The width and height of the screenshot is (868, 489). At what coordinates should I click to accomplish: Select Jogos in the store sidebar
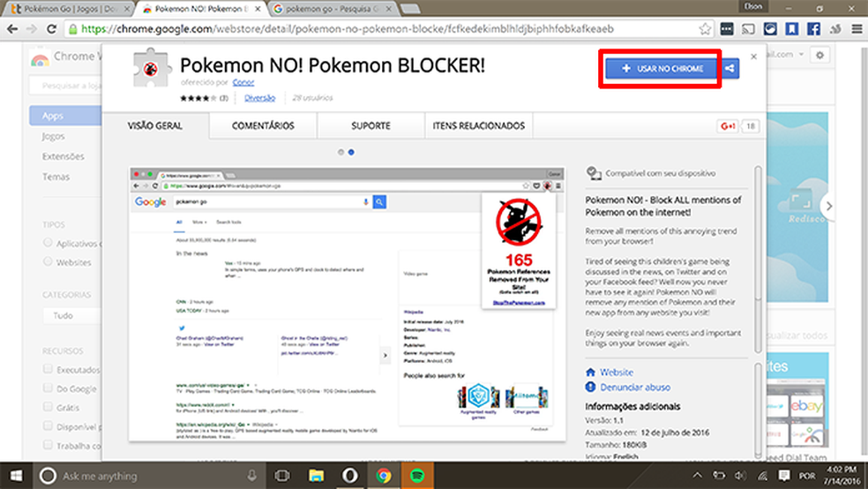click(53, 136)
